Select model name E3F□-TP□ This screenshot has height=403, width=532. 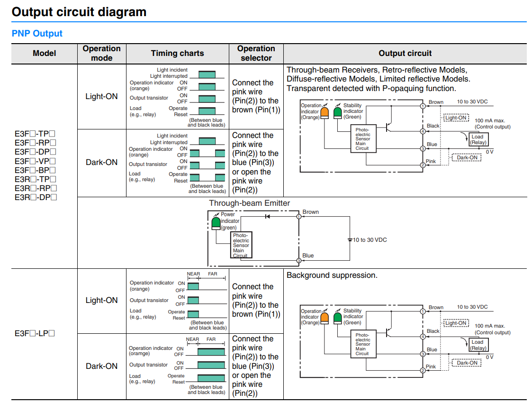tap(35, 134)
